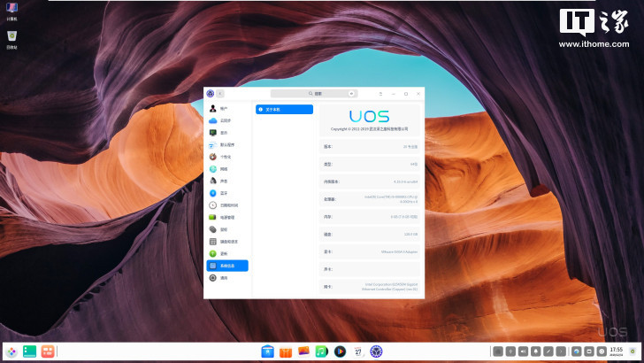The width and height of the screenshot is (644, 363).
Task: Click the back arrow in settings title bar
Action: tap(220, 94)
